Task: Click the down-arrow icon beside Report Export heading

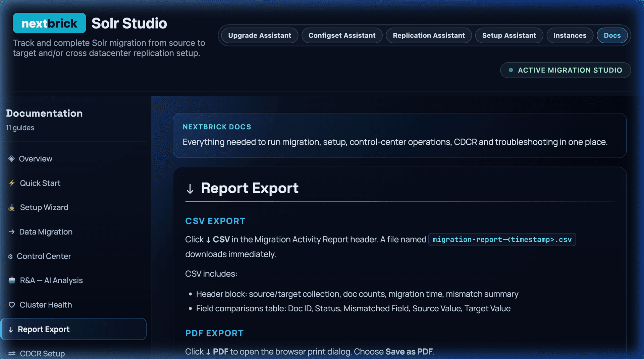Action: [190, 189]
